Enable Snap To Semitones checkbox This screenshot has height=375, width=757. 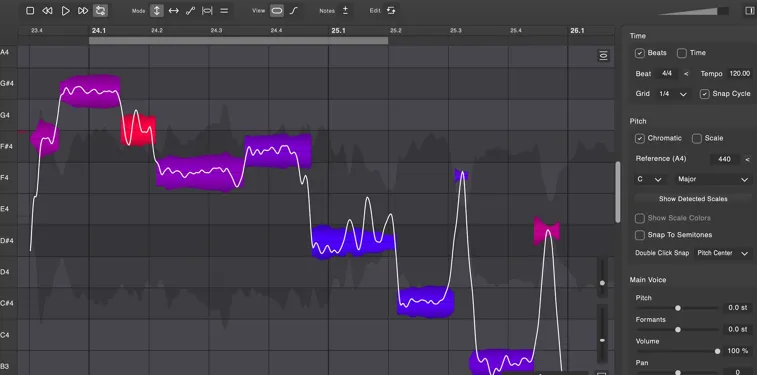640,235
